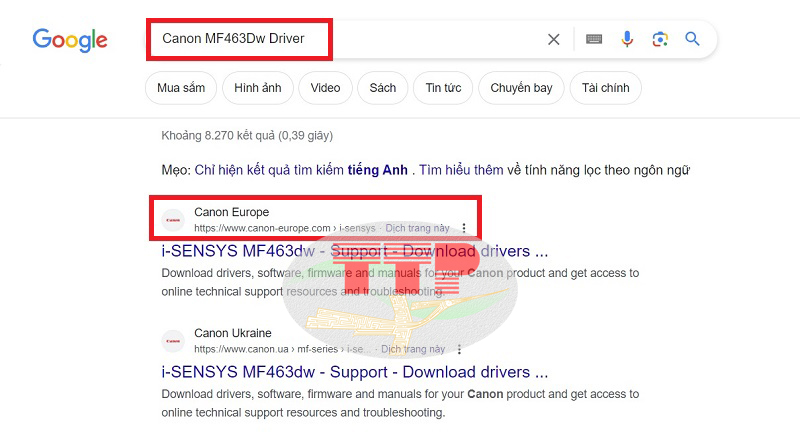
Task: Click the Google logo
Action: pos(70,40)
